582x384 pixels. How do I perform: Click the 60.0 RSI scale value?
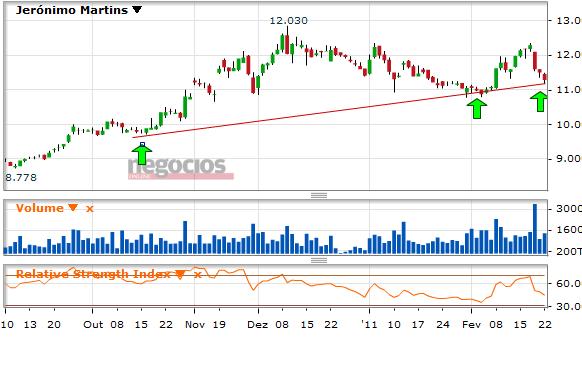click(x=569, y=284)
